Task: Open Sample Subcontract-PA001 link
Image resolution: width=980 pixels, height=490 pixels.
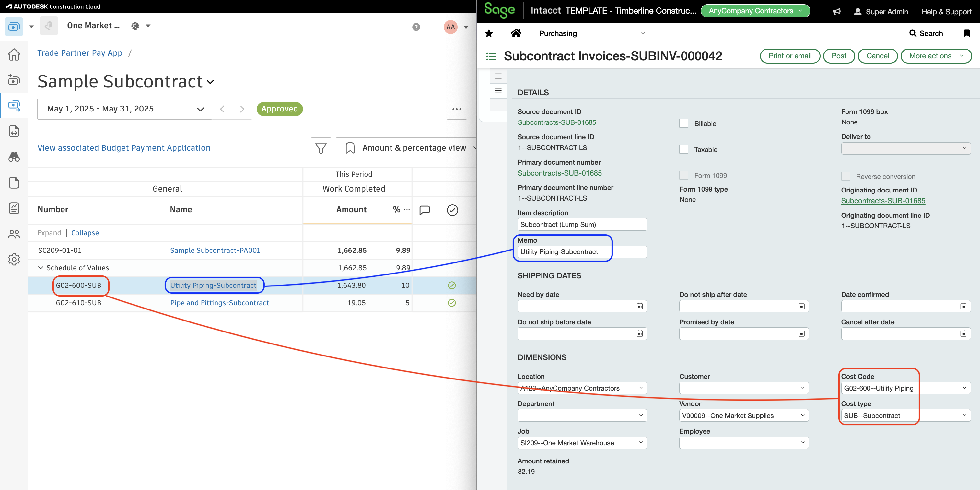Action: coord(215,250)
